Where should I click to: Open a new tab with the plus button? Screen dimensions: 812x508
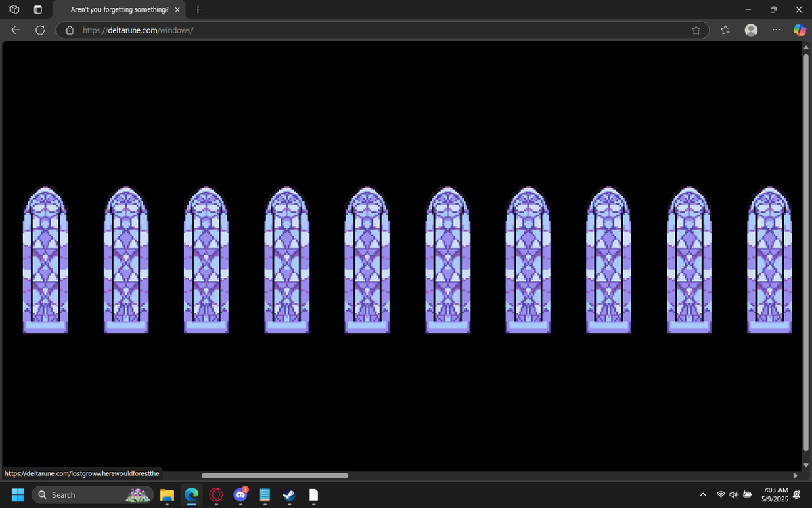tap(198, 9)
